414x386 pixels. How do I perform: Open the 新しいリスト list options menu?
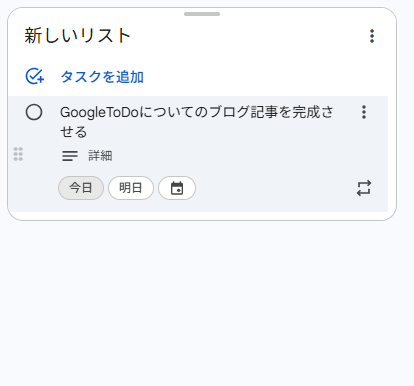click(x=372, y=36)
